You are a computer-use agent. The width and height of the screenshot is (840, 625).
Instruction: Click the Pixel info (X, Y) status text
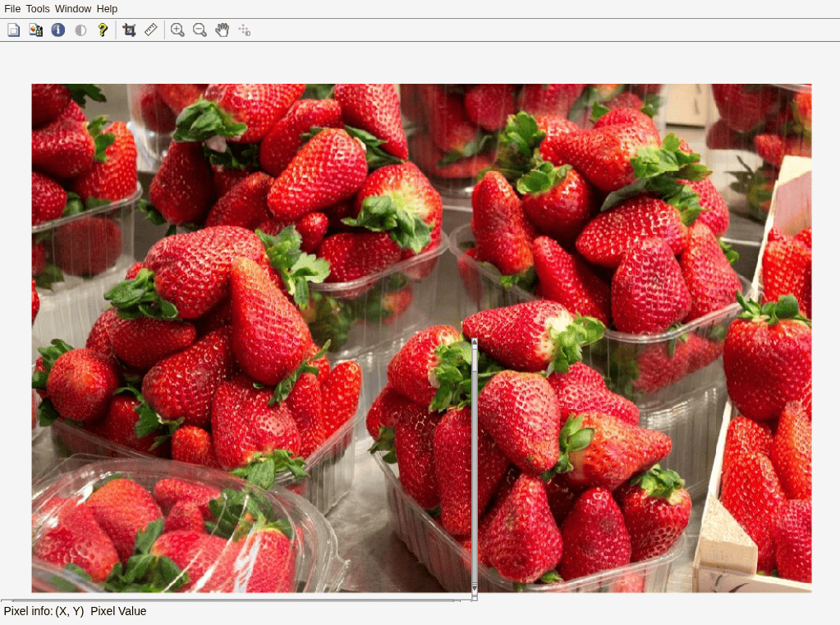coord(44,611)
